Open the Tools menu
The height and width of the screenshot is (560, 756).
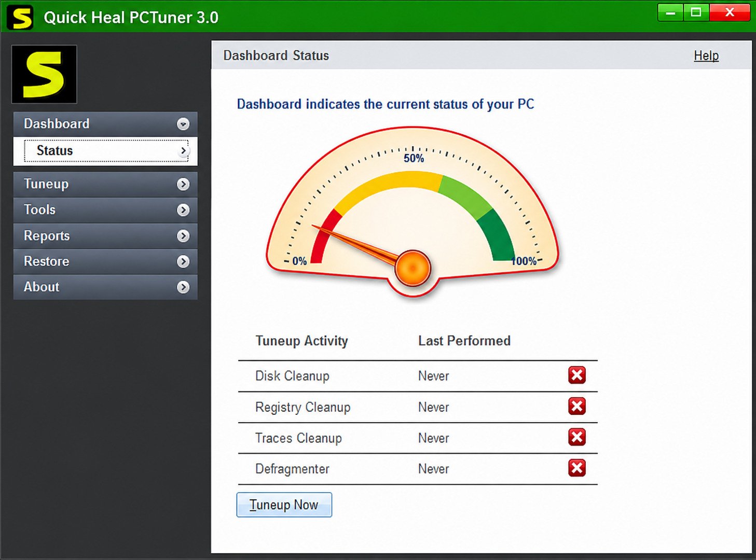[105, 210]
